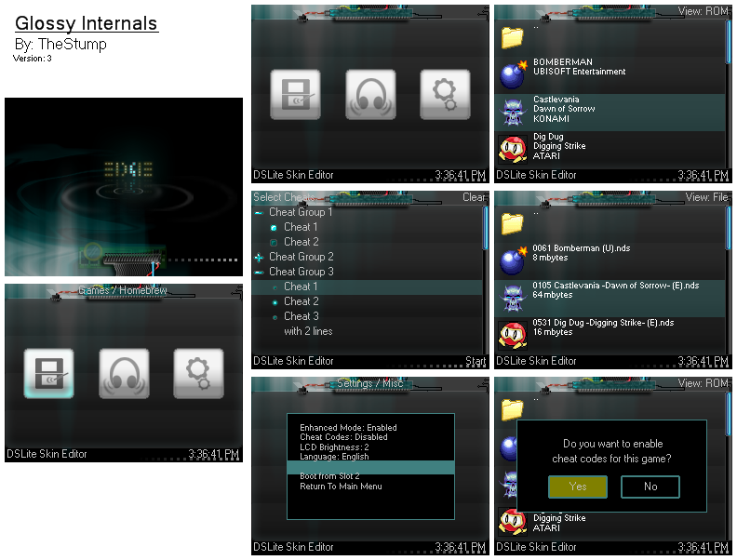Click the 3:36:41 PM clock on Games / Homebrew screen
The height and width of the screenshot is (560, 737).
point(214,454)
